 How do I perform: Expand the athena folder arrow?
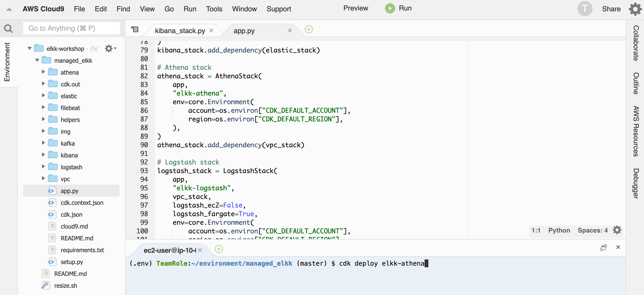[43, 72]
